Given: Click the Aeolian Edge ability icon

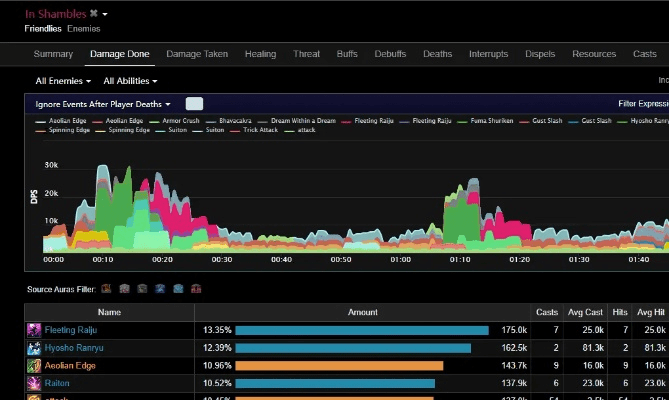Looking at the screenshot, I should pos(34,365).
